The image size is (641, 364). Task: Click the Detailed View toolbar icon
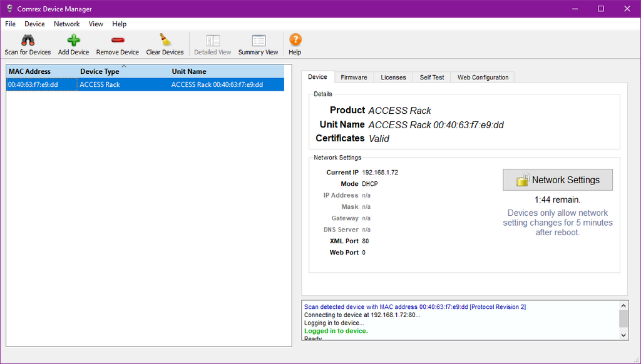[x=213, y=41]
